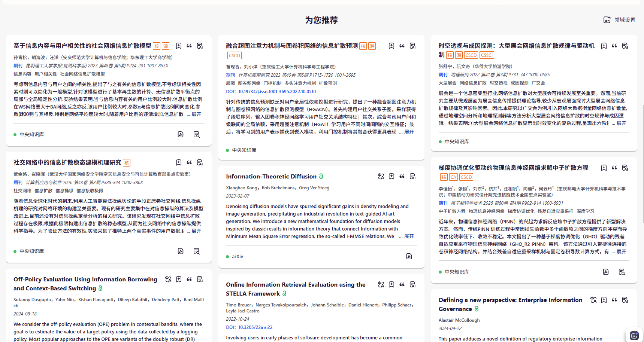This screenshot has height=342, width=644.
Task: Expand abstract of Information-Theoretic Diffusion
Action: click(409, 236)
